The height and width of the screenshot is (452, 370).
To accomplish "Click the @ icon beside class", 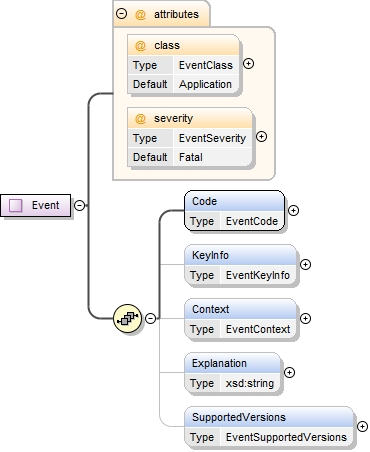I will pyautogui.click(x=140, y=46).
